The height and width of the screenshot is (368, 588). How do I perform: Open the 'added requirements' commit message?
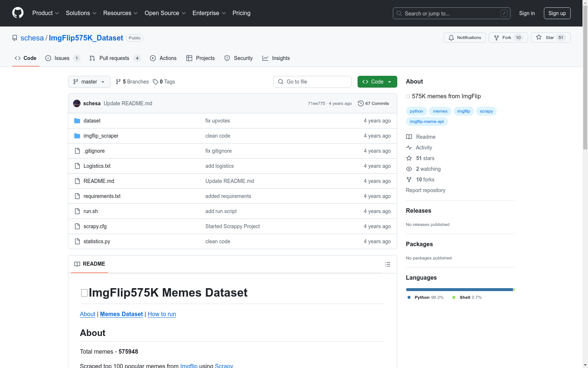pyautogui.click(x=228, y=196)
